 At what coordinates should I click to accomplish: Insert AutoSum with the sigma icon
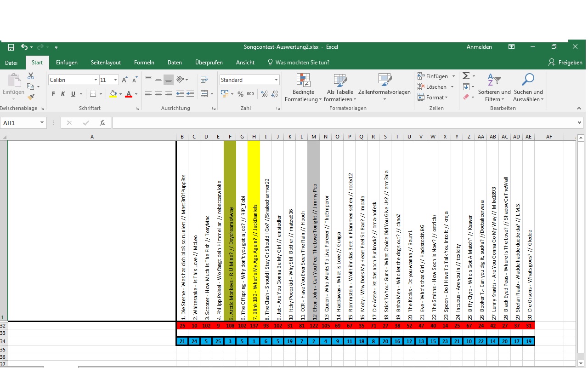point(466,76)
